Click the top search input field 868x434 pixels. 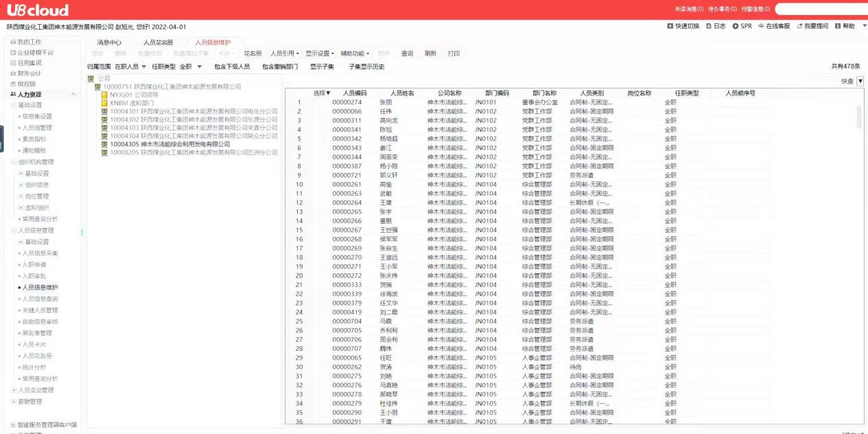[x=820, y=9]
